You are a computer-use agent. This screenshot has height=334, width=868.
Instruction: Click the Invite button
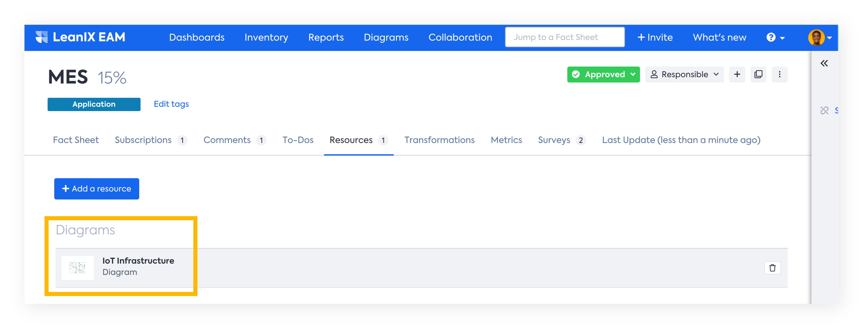pyautogui.click(x=655, y=37)
